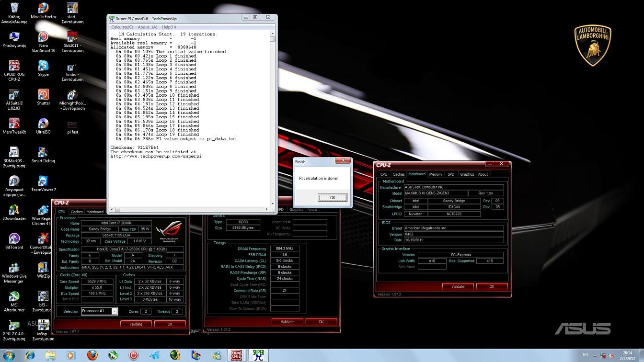Open the Calculate(C) menu in Super PI
644x362 pixels.
click(122, 27)
